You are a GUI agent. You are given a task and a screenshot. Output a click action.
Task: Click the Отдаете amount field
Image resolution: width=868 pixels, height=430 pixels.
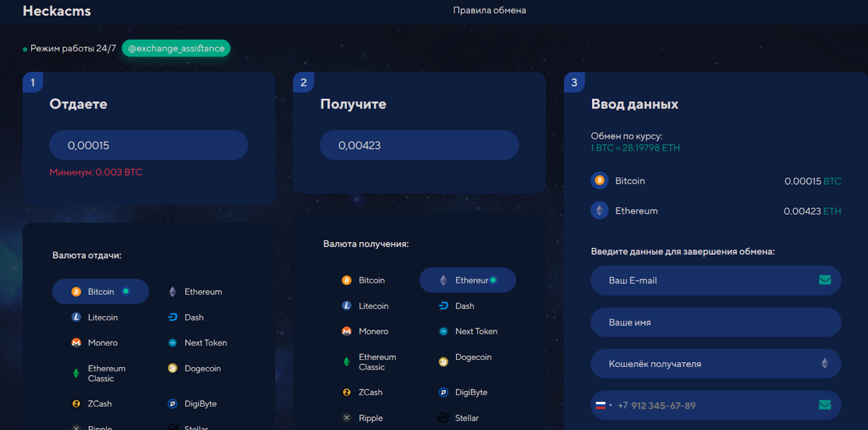pyautogui.click(x=149, y=145)
